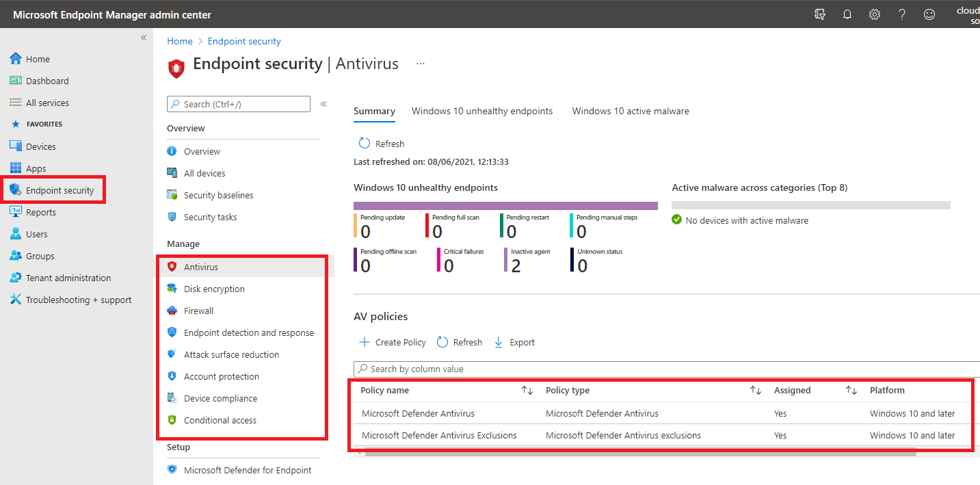This screenshot has width=980, height=485.
Task: Click the Disk encryption icon
Action: [172, 289]
